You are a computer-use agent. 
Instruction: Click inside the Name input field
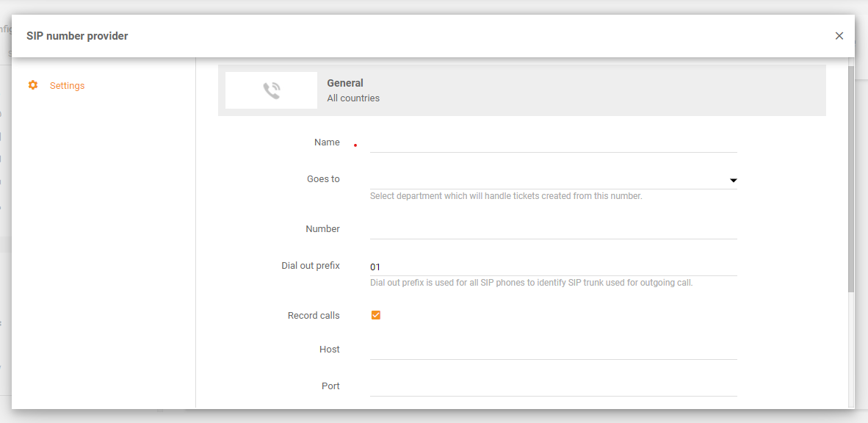point(551,144)
